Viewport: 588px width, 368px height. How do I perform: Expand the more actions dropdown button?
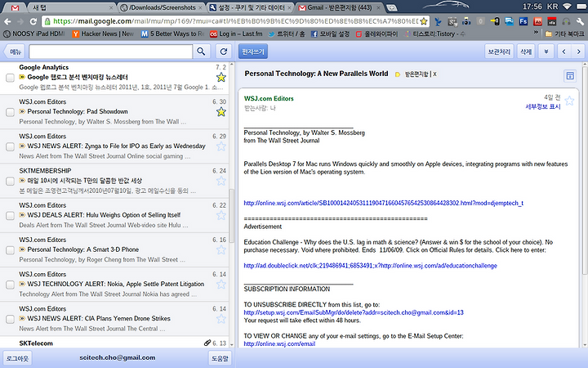[546, 52]
